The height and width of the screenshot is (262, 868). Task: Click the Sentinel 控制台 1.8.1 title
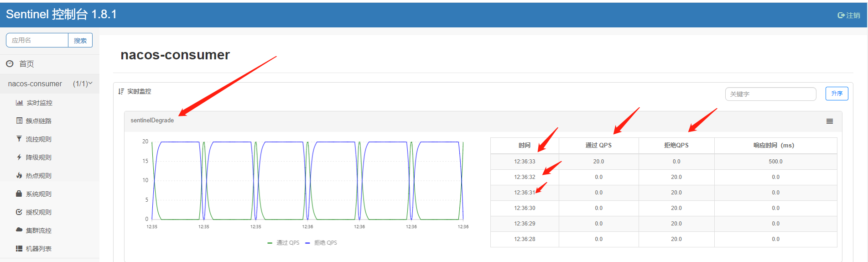point(61,14)
